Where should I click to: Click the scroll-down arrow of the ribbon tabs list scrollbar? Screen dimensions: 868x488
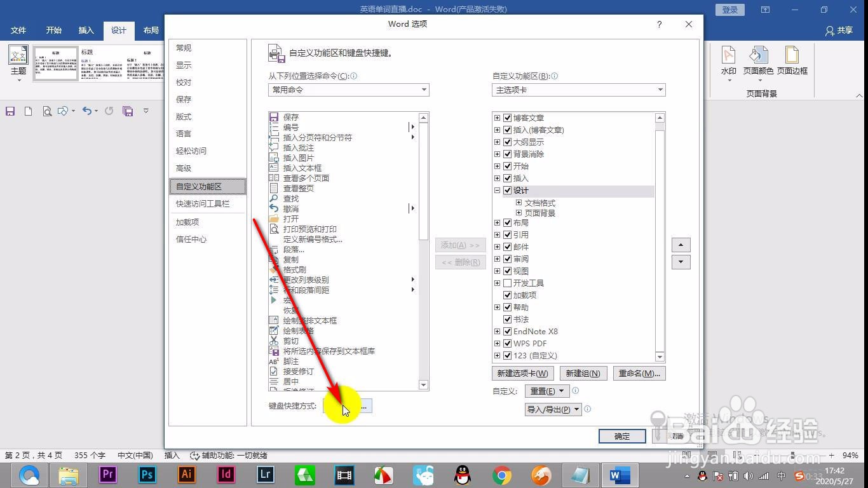point(660,356)
